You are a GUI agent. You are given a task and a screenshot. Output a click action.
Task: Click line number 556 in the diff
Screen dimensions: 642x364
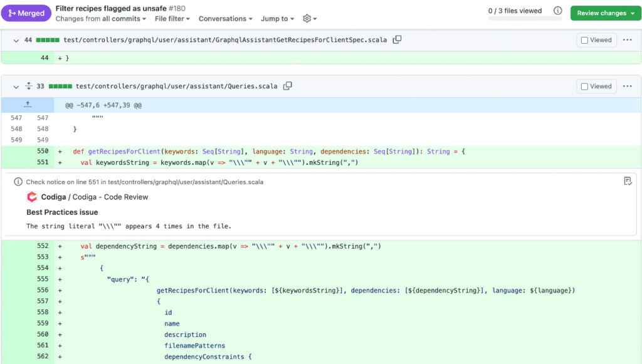(43, 290)
